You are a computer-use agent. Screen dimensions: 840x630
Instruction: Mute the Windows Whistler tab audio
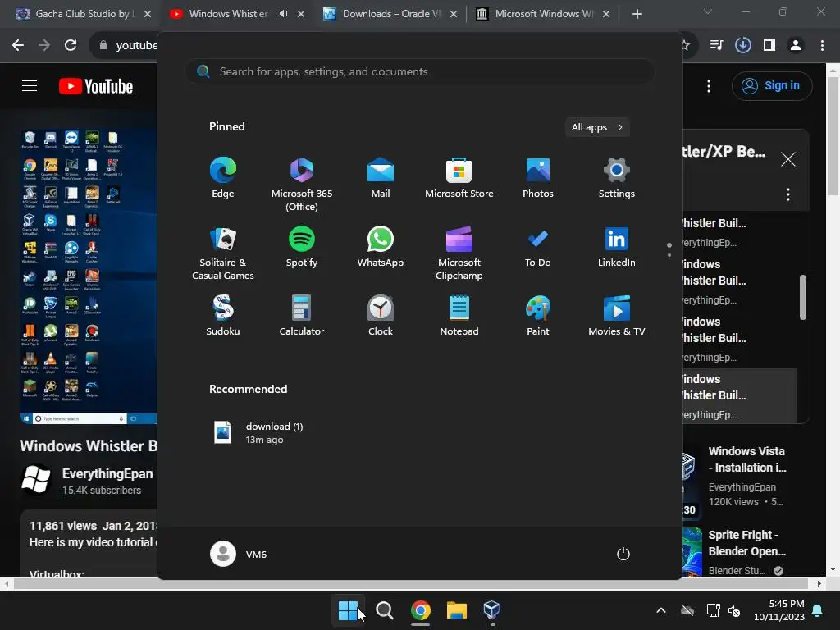pos(283,14)
